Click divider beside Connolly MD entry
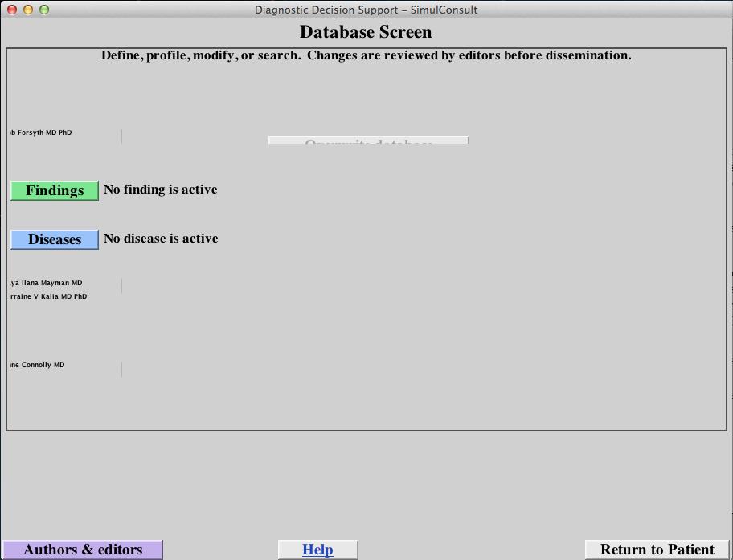The width and height of the screenshot is (733, 560). (x=121, y=369)
